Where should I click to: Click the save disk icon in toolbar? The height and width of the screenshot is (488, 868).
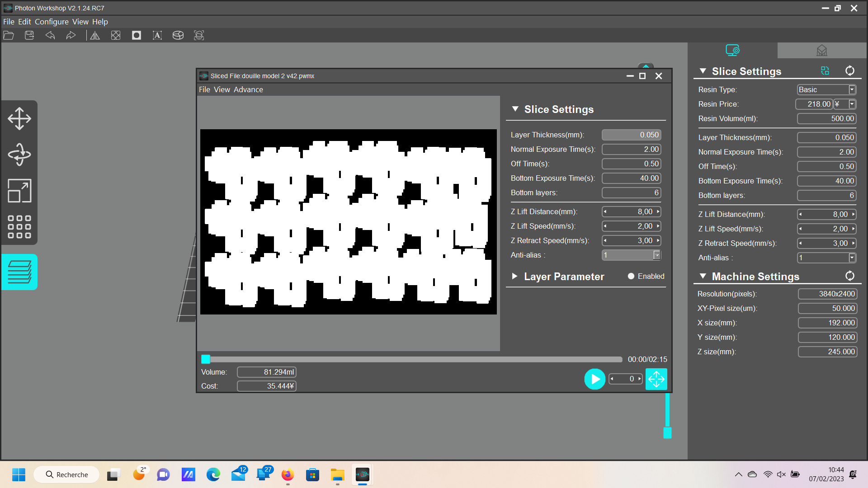click(x=29, y=35)
